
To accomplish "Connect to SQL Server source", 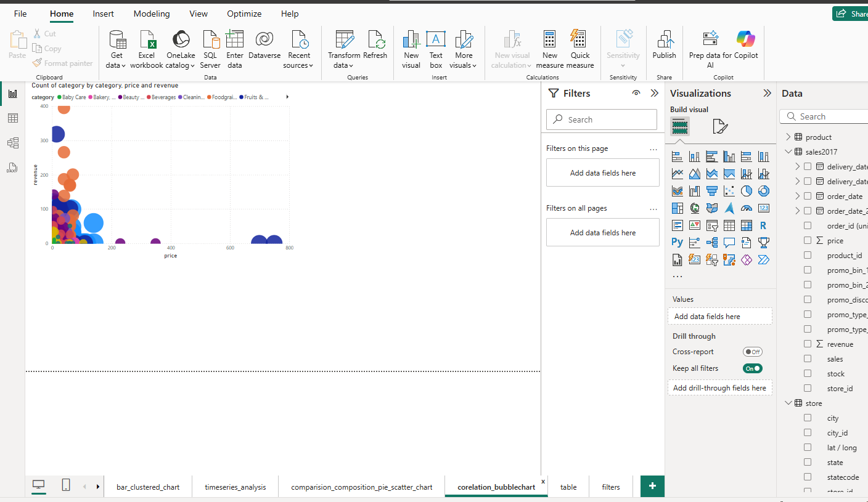I will (210, 49).
